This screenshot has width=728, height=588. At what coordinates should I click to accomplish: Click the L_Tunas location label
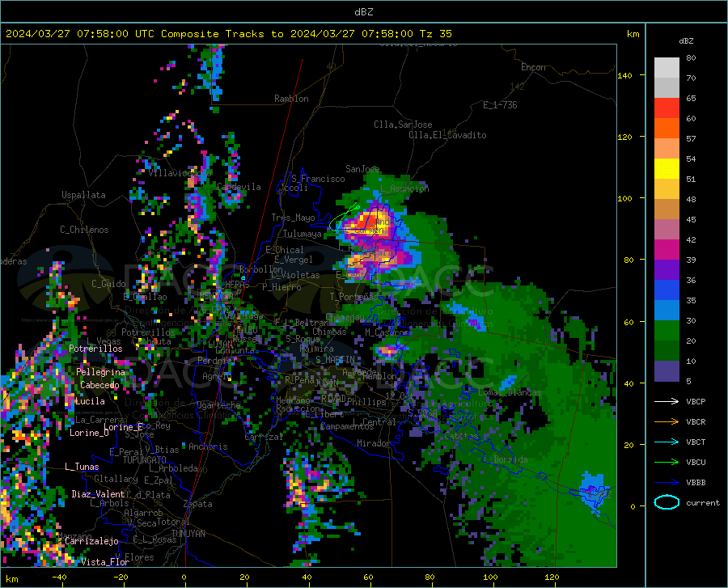coord(82,467)
